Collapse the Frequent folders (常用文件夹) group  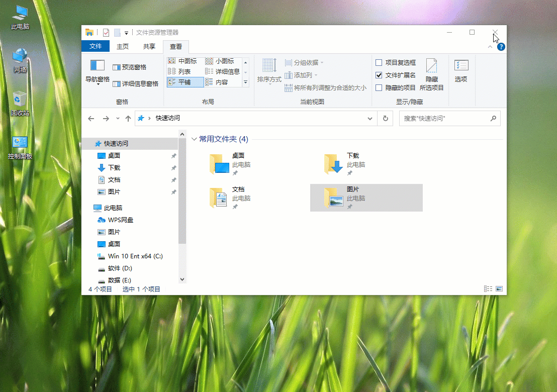click(x=195, y=139)
